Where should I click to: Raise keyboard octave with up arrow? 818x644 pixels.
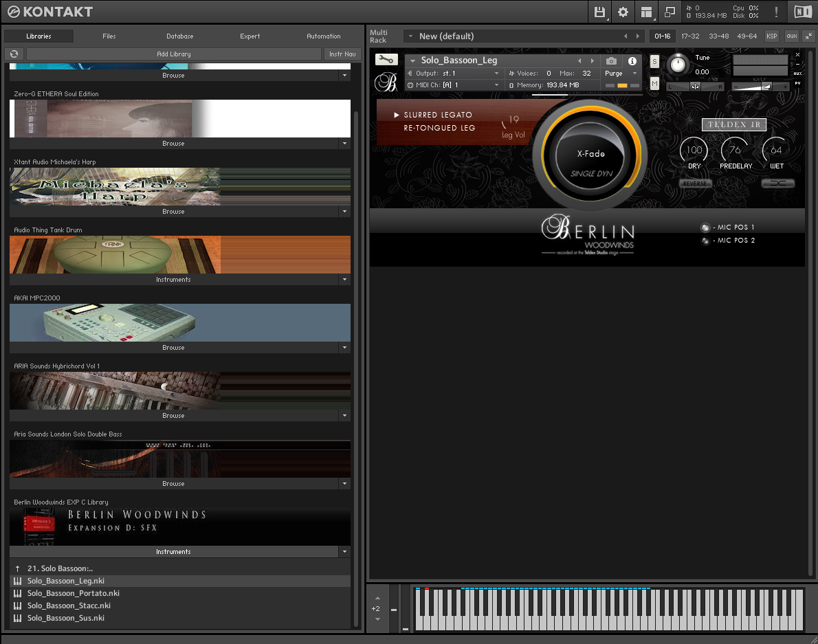click(x=377, y=598)
